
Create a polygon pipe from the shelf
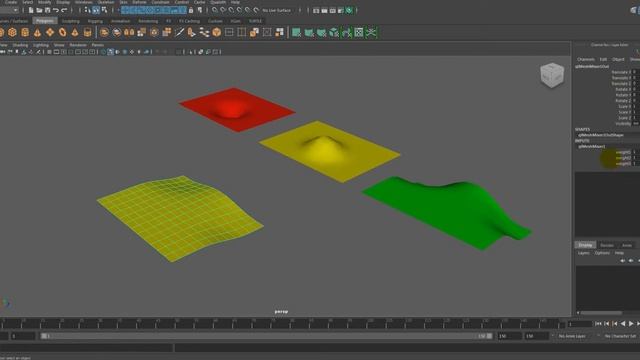coord(87,33)
